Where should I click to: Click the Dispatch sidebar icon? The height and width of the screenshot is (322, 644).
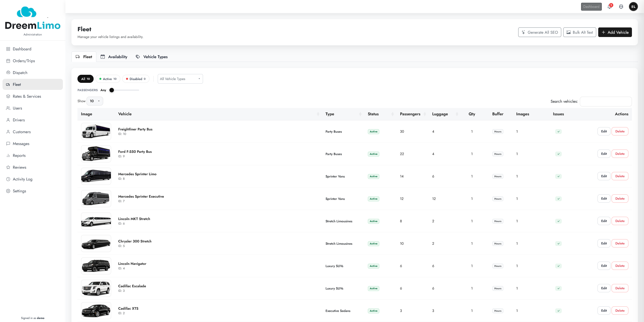coord(8,73)
